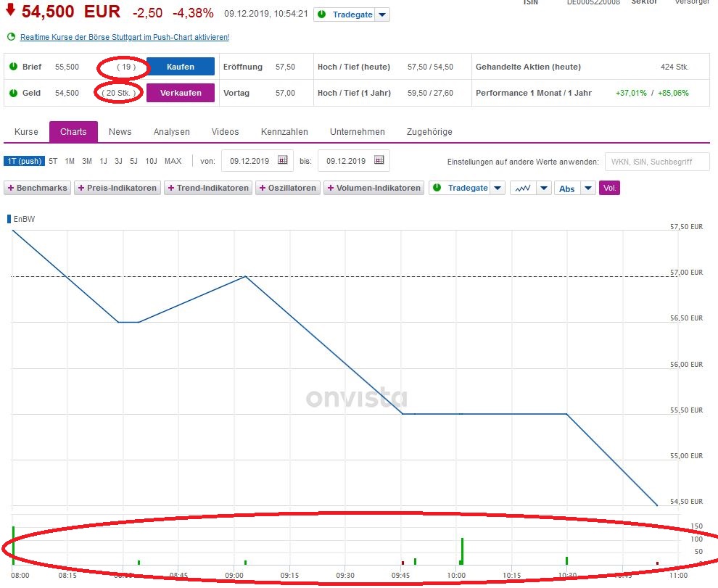Click the green status icon next to Geld

13,93
